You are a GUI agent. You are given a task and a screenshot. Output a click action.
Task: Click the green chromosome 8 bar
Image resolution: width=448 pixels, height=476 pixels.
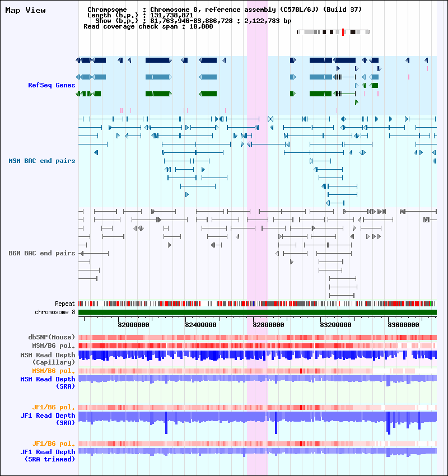coord(258,312)
